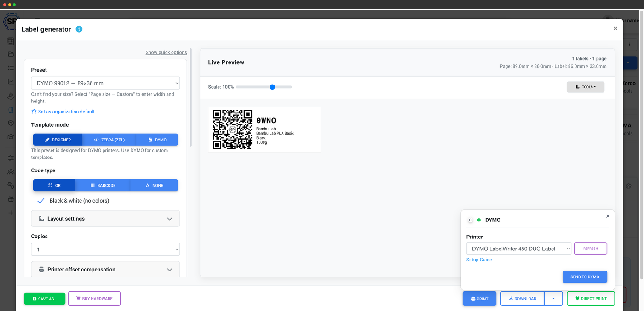The height and width of the screenshot is (311, 644).
Task: Switch template mode to DYMO
Action: click(x=157, y=140)
